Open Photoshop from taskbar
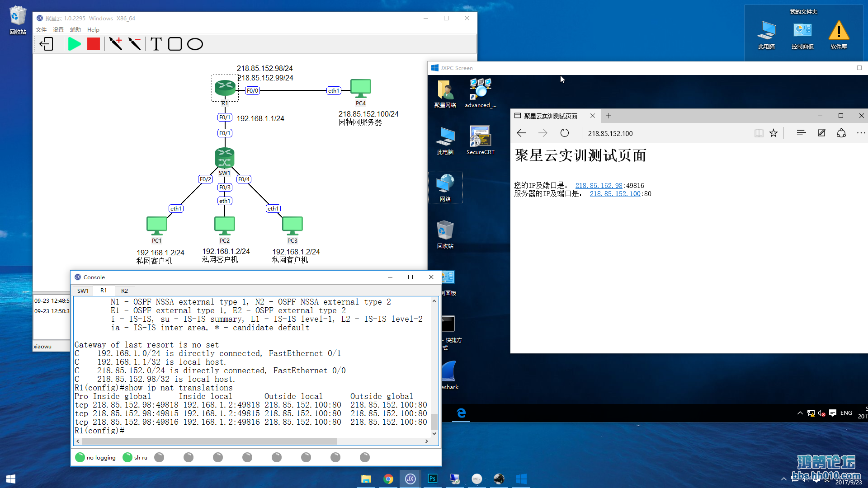This screenshot has width=868, height=488. [432, 479]
